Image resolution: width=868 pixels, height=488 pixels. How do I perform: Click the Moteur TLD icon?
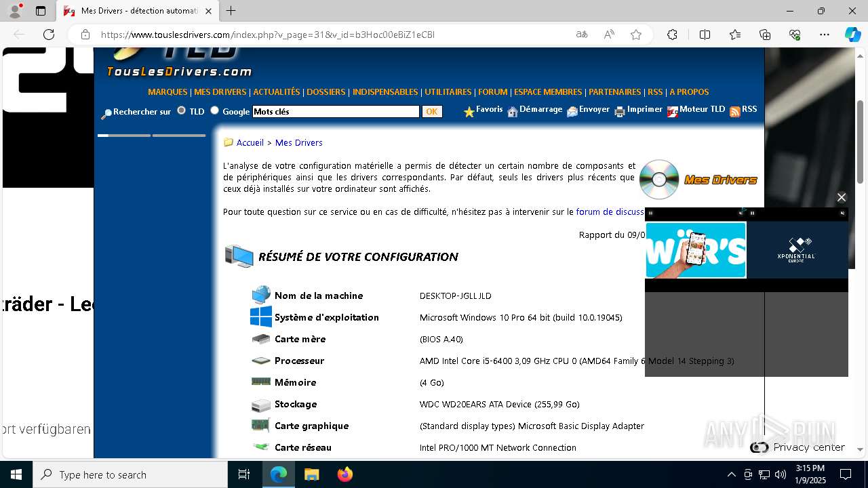[x=672, y=112]
